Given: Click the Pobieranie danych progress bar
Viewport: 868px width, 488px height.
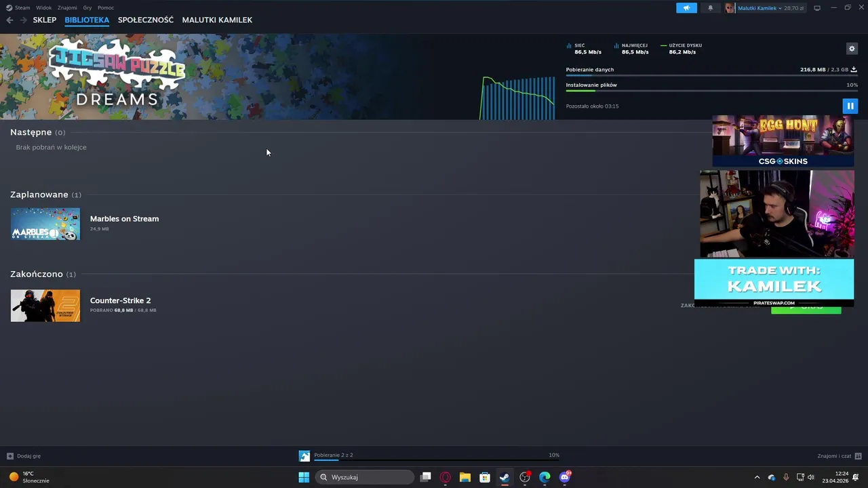Looking at the screenshot, I should [712, 75].
